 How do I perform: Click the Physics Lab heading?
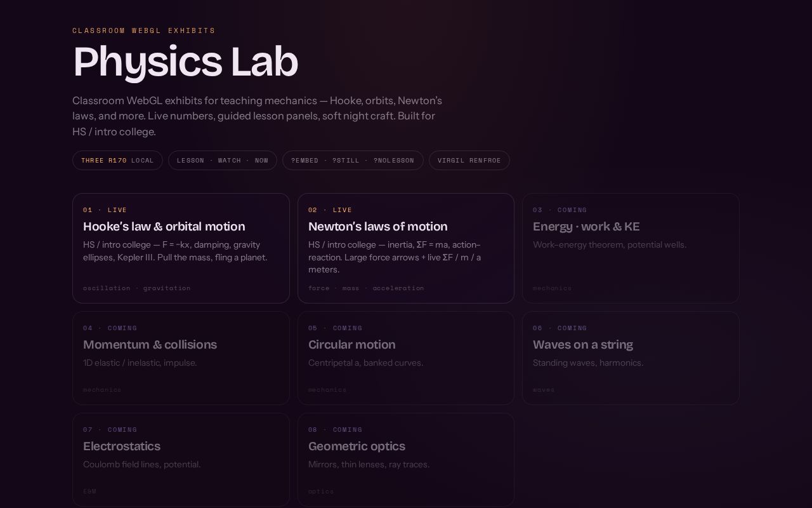click(x=185, y=62)
